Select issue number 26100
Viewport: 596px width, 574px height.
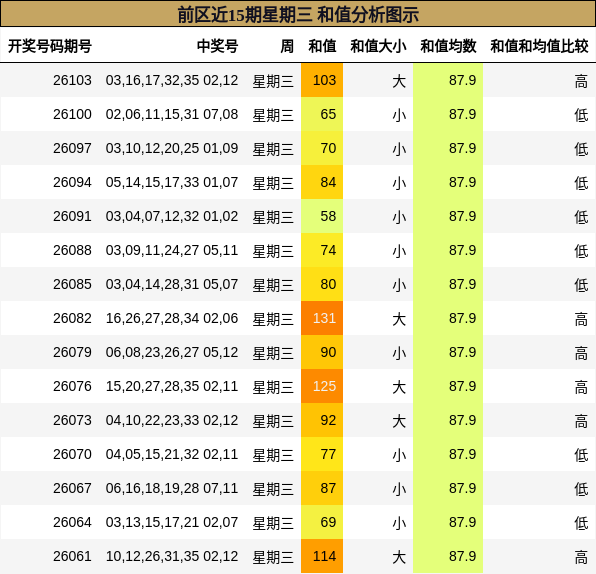[x=72, y=114]
